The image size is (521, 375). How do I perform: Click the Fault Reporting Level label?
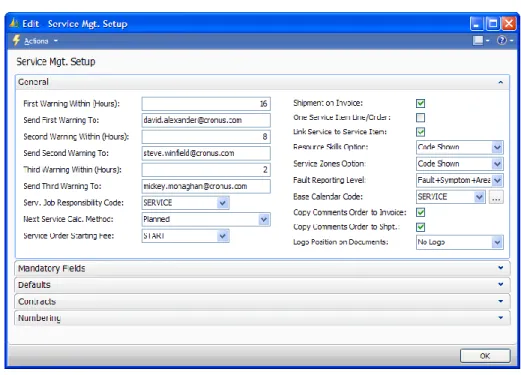329,180
